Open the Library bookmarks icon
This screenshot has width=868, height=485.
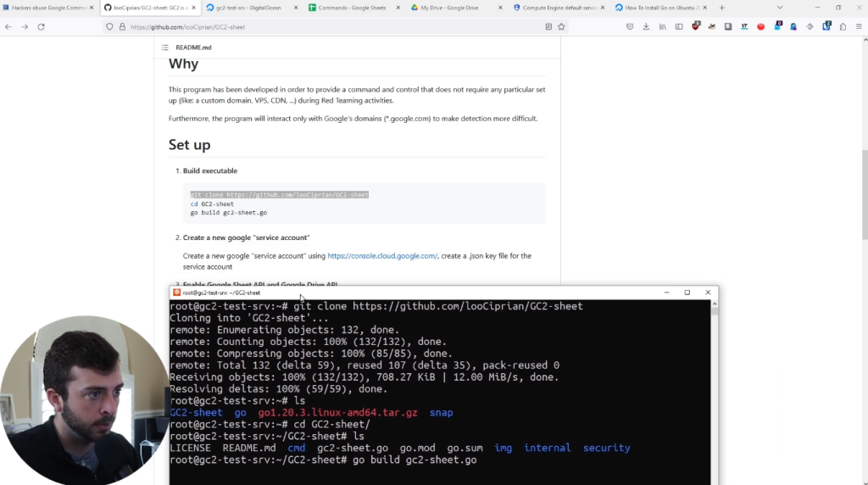[663, 26]
